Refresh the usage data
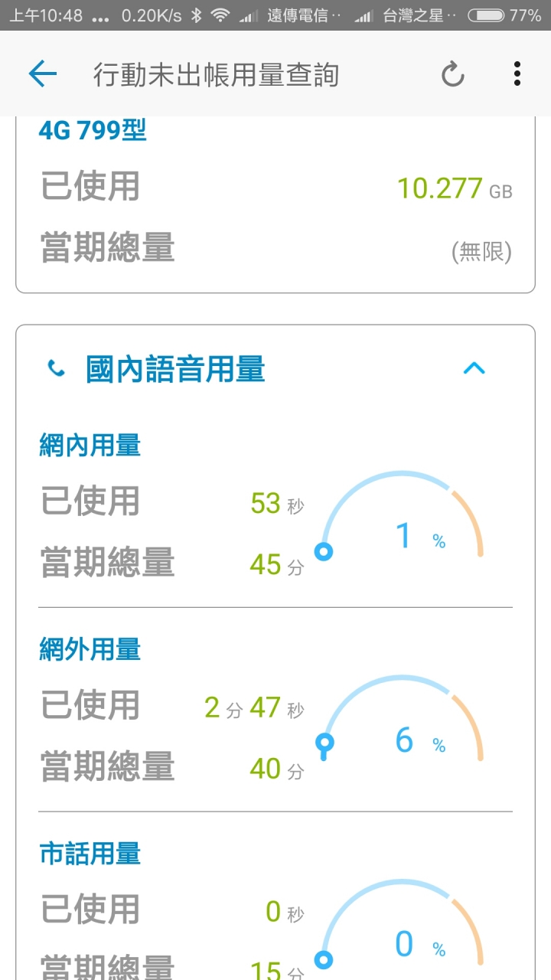Viewport: 551px width, 980px height. tap(453, 74)
